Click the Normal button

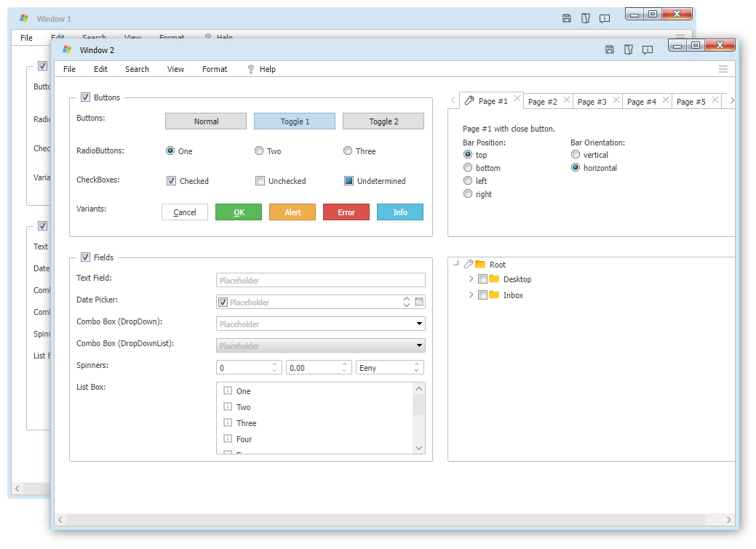pyautogui.click(x=206, y=121)
